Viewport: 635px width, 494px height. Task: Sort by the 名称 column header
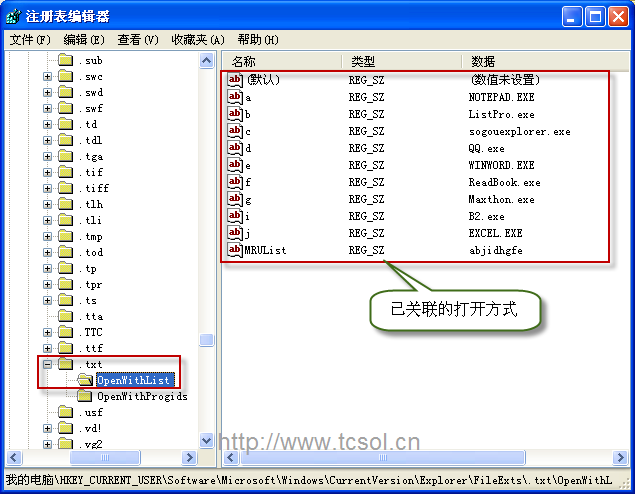(x=282, y=62)
